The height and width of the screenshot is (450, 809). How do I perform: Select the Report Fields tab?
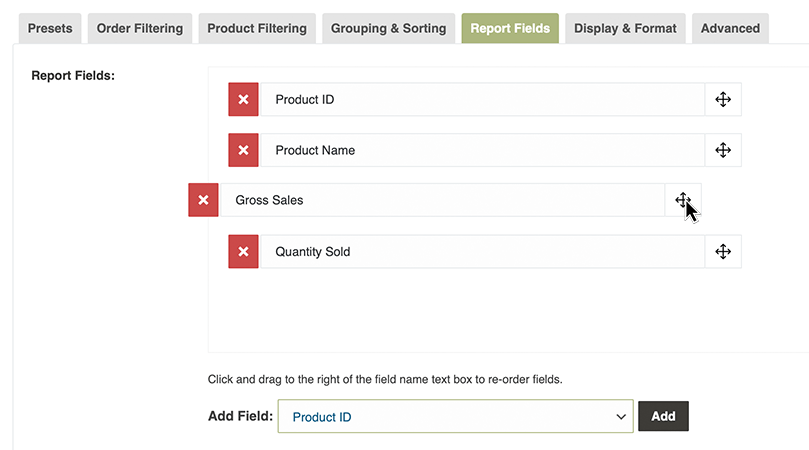coord(510,28)
